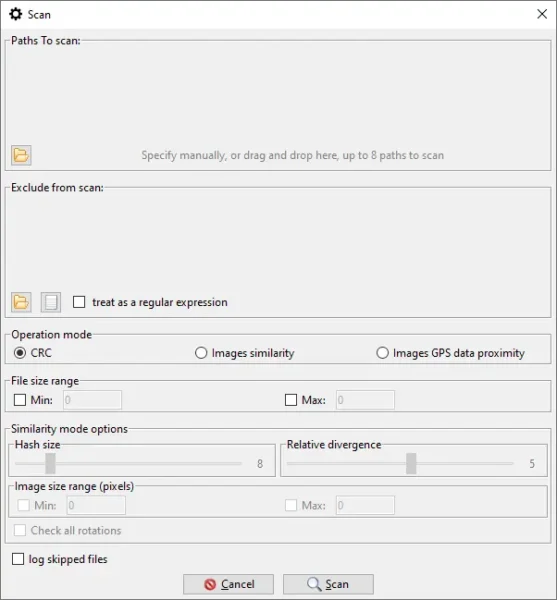Click the Exclude from scan list area
The image size is (557, 600).
278,242
